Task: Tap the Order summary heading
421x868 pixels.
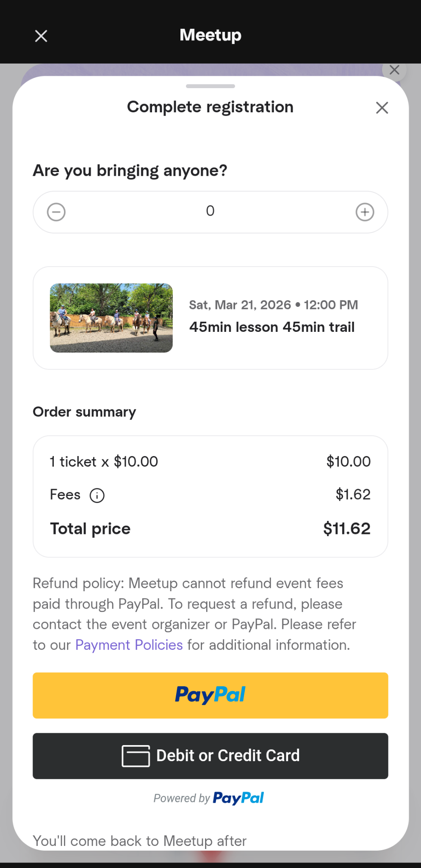Action: click(84, 412)
